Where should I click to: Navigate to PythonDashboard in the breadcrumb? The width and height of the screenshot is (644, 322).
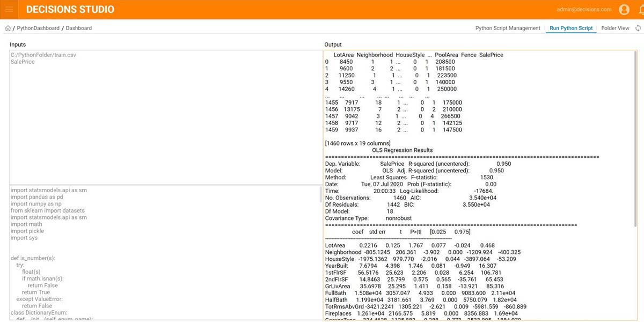(x=38, y=28)
